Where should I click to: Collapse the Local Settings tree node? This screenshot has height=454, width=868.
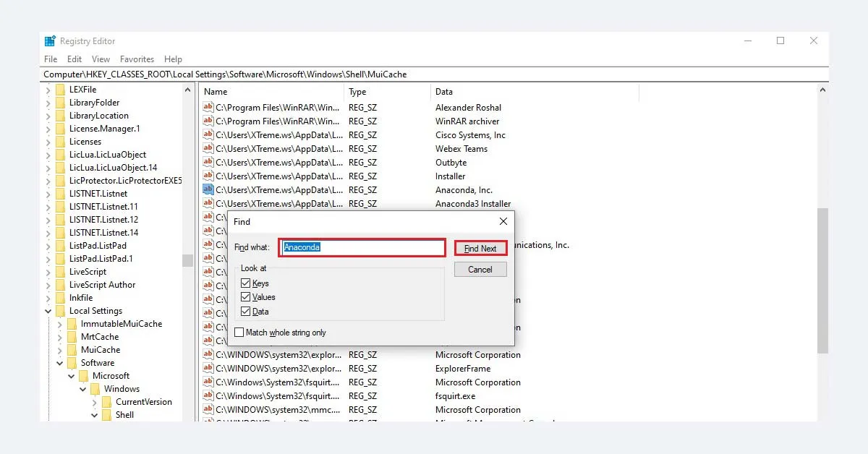(48, 310)
